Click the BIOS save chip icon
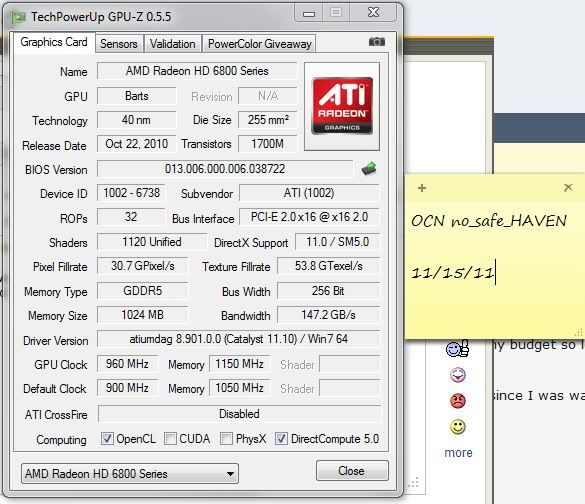This screenshot has height=504, width=585. (369, 169)
